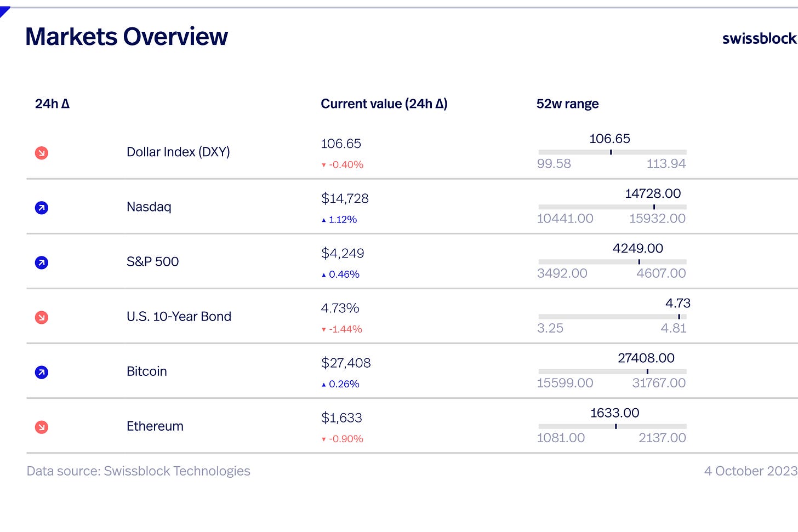Click the red down-arrow icon beside U.S. 10-Year Bond
This screenshot has height=532, width=798.
pyautogui.click(x=42, y=317)
